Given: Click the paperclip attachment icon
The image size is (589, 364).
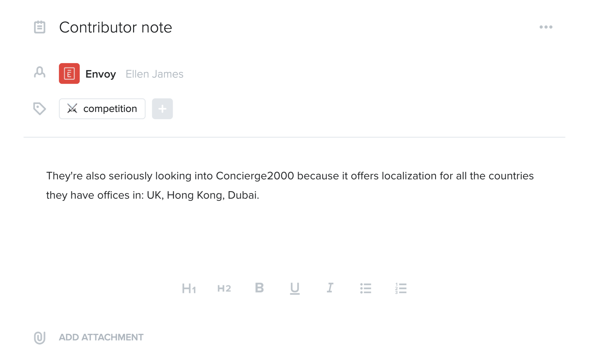Looking at the screenshot, I should pyautogui.click(x=39, y=337).
